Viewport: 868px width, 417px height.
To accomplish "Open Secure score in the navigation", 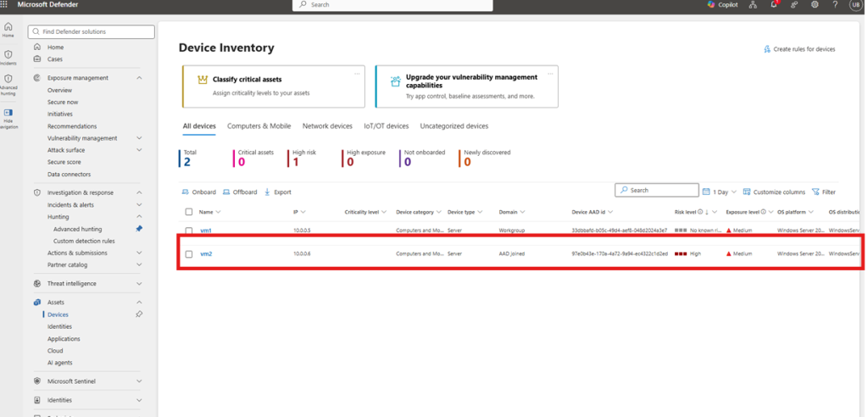I will point(64,162).
